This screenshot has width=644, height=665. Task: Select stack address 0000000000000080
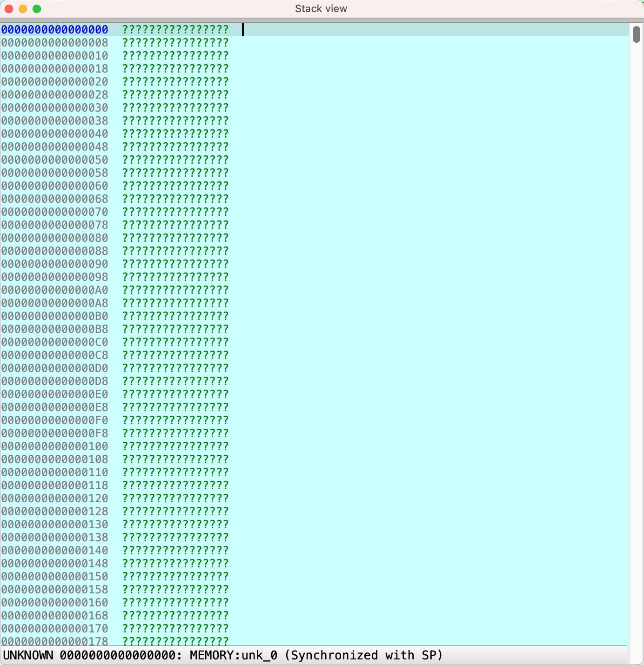[55, 238]
